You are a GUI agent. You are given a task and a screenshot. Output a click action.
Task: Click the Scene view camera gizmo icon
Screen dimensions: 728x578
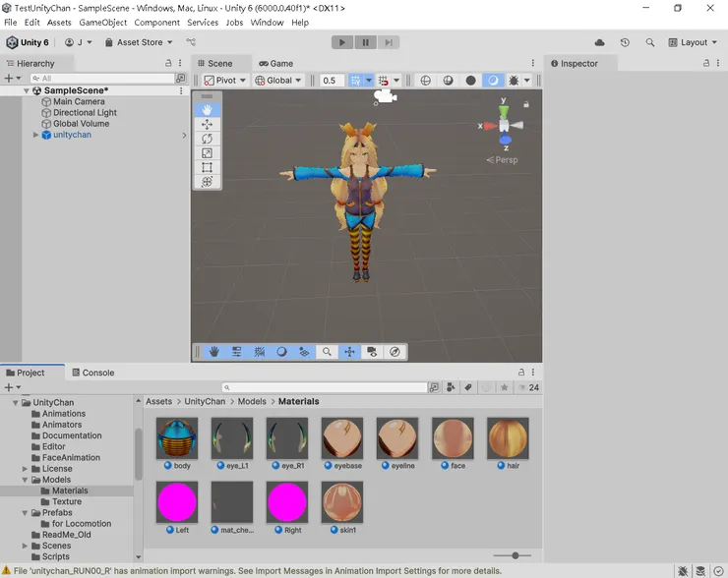pyautogui.click(x=385, y=96)
